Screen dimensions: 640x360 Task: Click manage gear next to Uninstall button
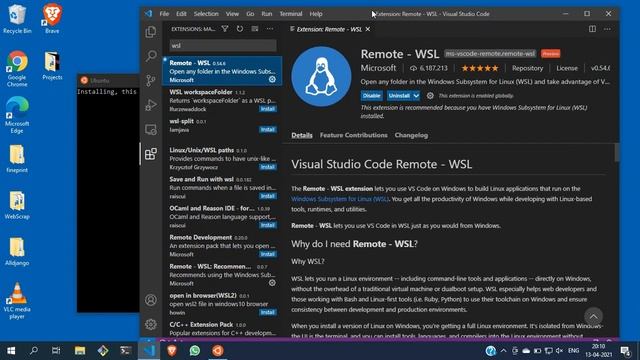tap(430, 96)
